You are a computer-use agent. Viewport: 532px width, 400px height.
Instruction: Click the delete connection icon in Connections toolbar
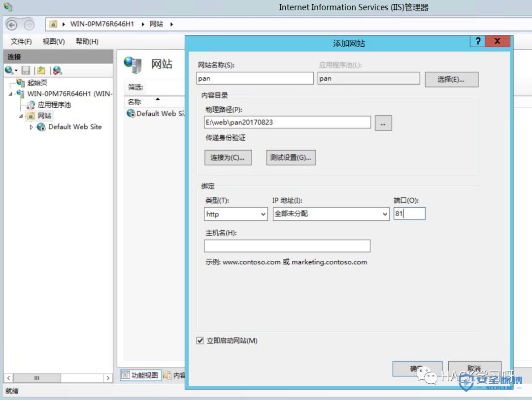57,70
